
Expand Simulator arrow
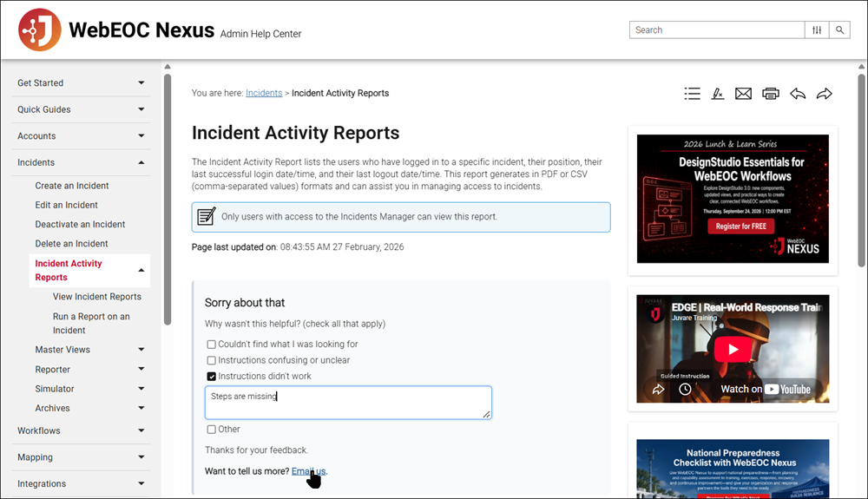[x=141, y=389]
